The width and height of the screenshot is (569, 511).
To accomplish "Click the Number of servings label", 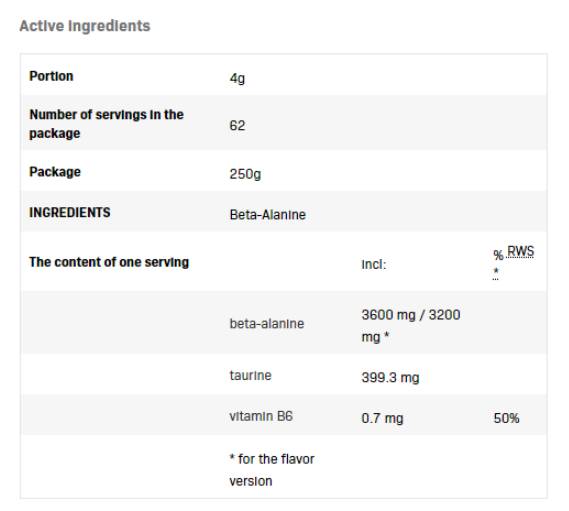I will (106, 124).
